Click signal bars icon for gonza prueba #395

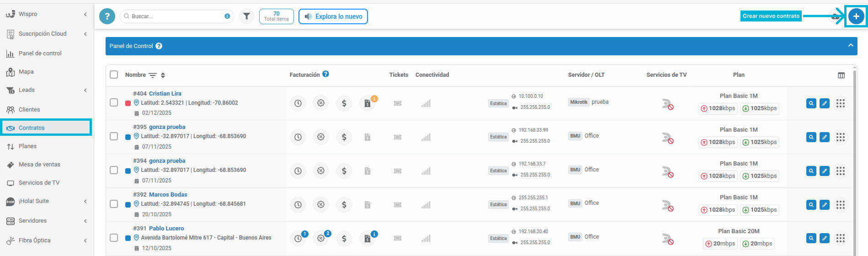click(x=426, y=137)
